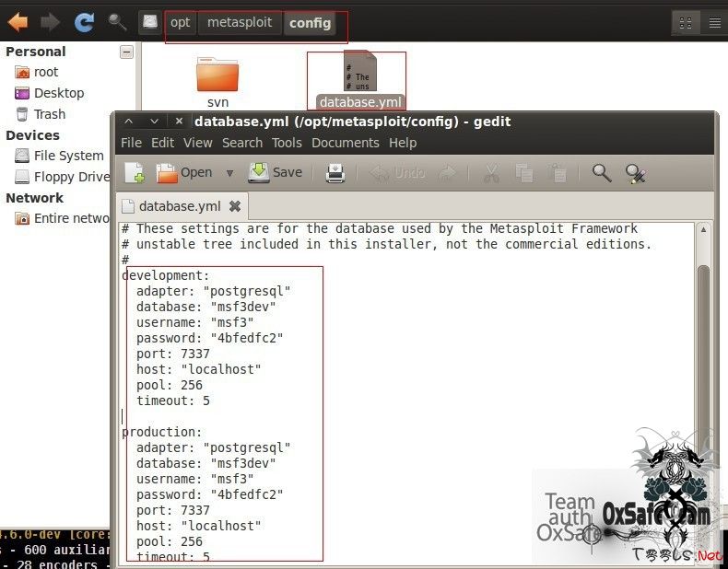Image resolution: width=728 pixels, height=569 pixels.
Task: Click the Undo toolbar button
Action: [398, 173]
